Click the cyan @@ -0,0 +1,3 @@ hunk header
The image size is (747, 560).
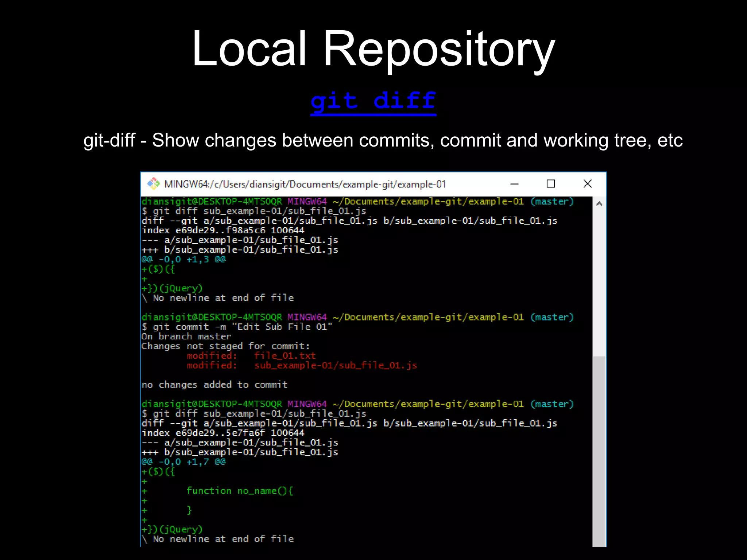click(x=183, y=259)
